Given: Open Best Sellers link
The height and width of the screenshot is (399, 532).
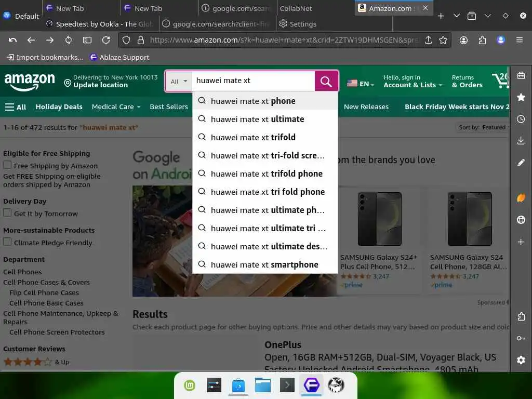Looking at the screenshot, I should 169,107.
